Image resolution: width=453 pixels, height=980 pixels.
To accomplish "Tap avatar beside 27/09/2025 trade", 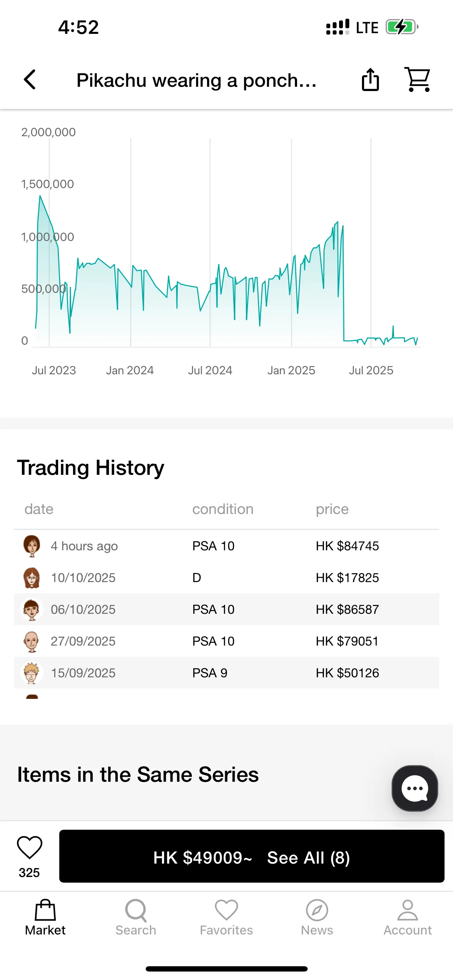I will pos(32,641).
